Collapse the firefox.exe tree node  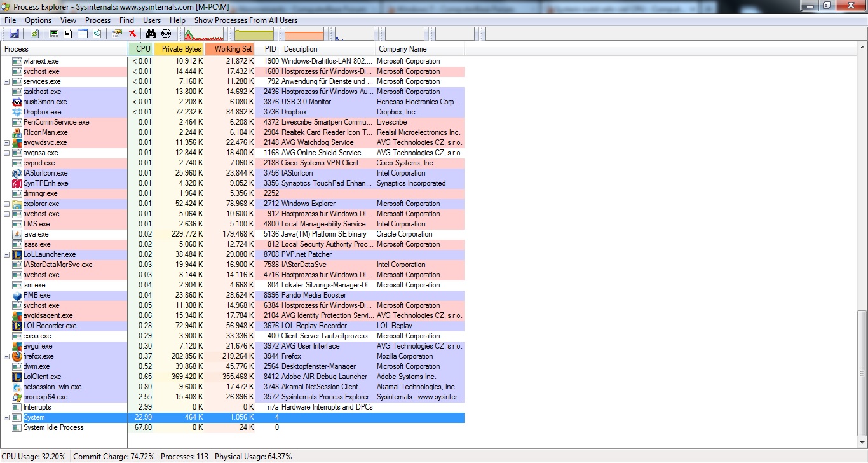(7, 356)
